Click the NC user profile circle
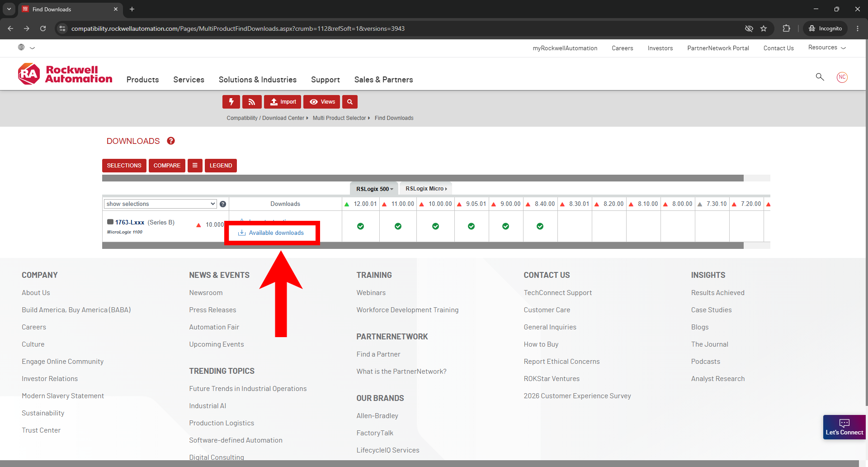Viewport: 868px width, 467px height. (x=842, y=77)
